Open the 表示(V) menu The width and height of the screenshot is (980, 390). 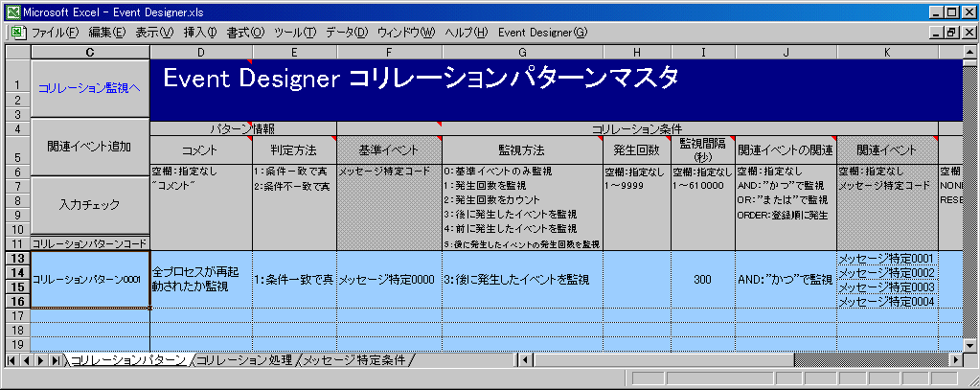point(154,32)
